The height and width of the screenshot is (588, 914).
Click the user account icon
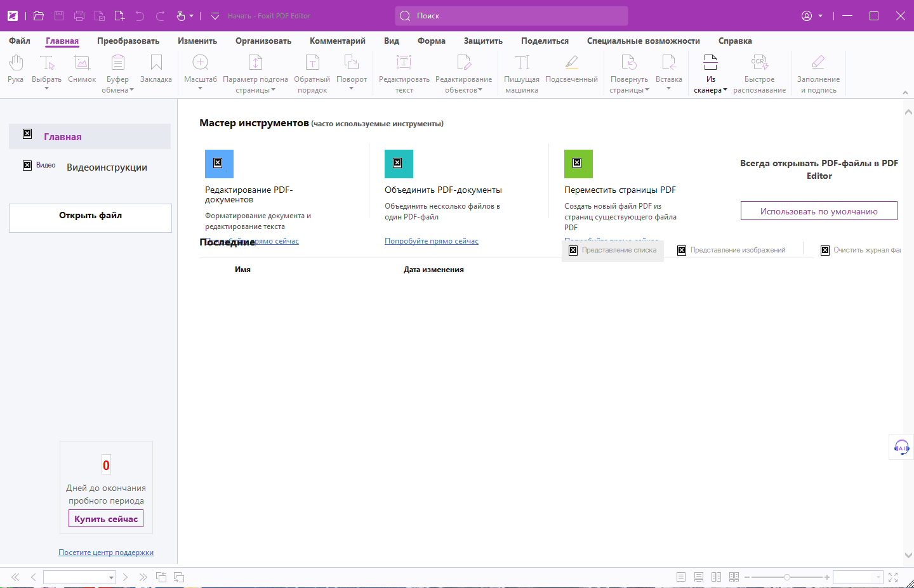807,16
